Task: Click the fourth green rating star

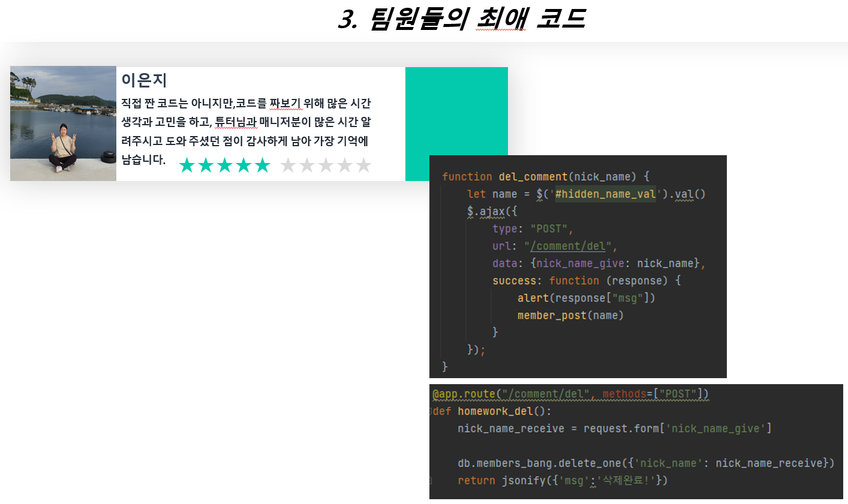Action: tap(243, 165)
